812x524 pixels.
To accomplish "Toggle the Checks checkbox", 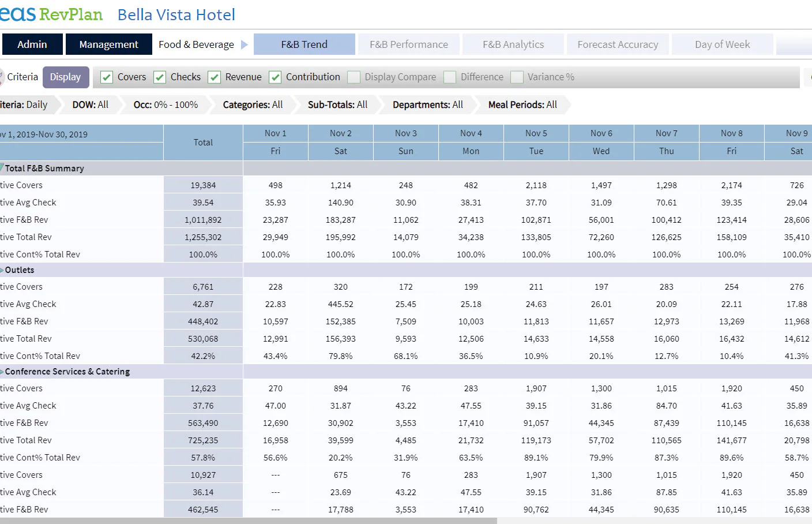I will point(160,77).
